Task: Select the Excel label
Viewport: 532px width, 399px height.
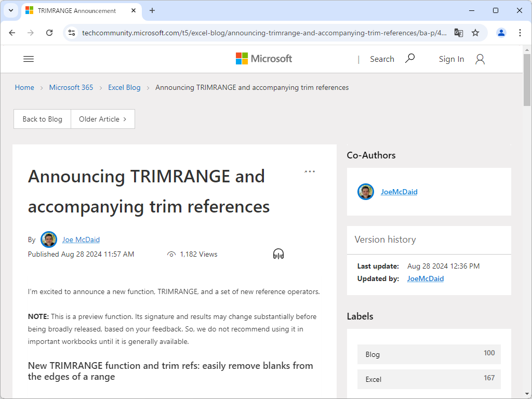Action: (429, 379)
